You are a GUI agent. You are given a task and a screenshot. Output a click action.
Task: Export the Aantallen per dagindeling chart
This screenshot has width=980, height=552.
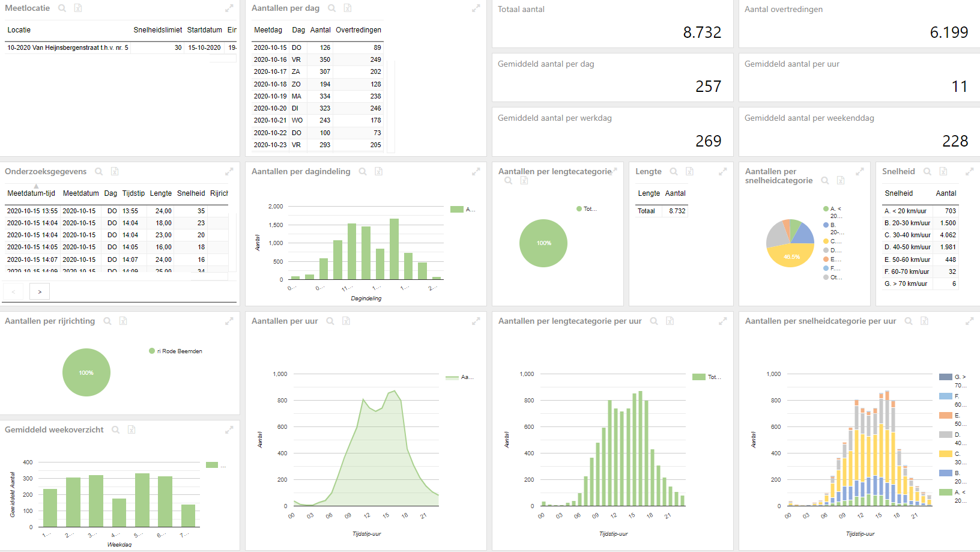pyautogui.click(x=379, y=172)
